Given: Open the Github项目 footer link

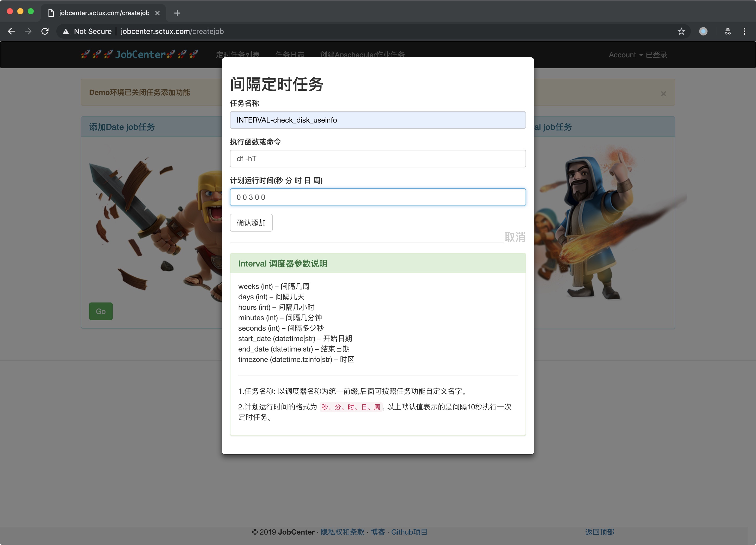Looking at the screenshot, I should point(409,532).
